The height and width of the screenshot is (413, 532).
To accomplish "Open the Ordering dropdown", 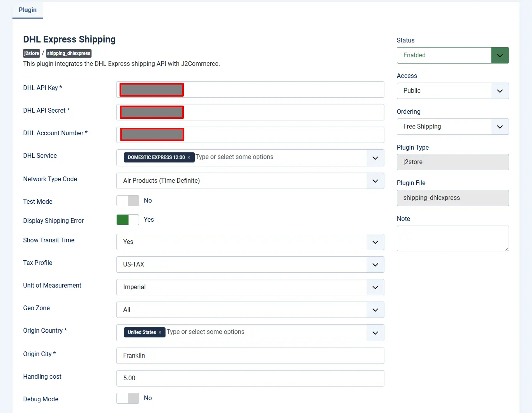I will point(453,127).
